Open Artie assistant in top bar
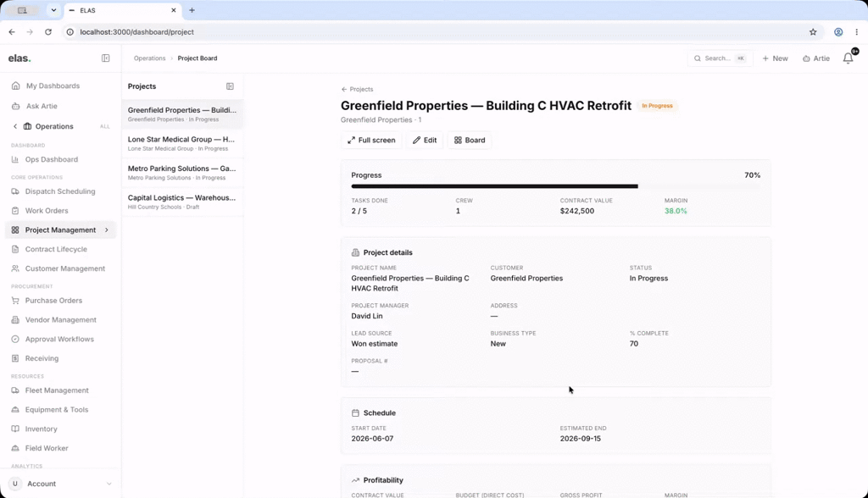This screenshot has height=498, width=868. (816, 58)
